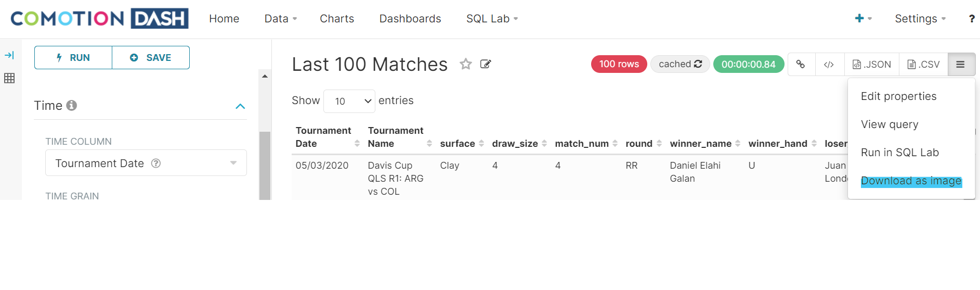Collapse the sidebar with arrow icon
The width and height of the screenshot is (980, 290).
[x=9, y=55]
